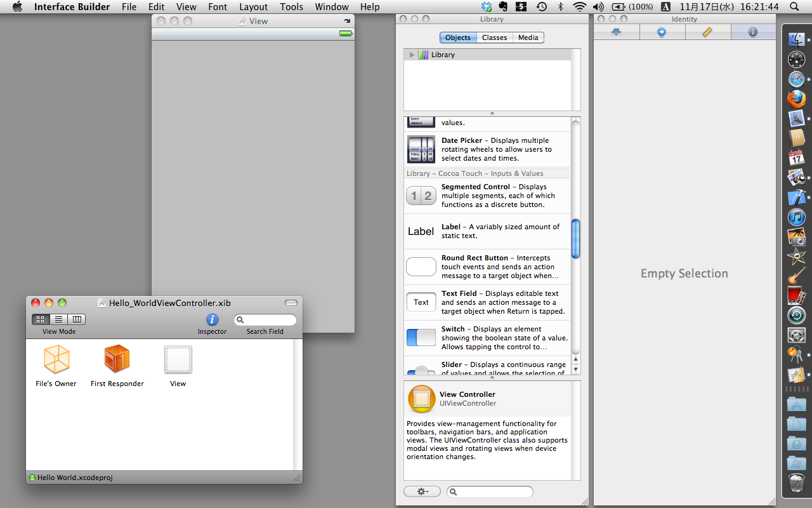Switch to list view mode
The width and height of the screenshot is (812, 508).
tap(58, 319)
